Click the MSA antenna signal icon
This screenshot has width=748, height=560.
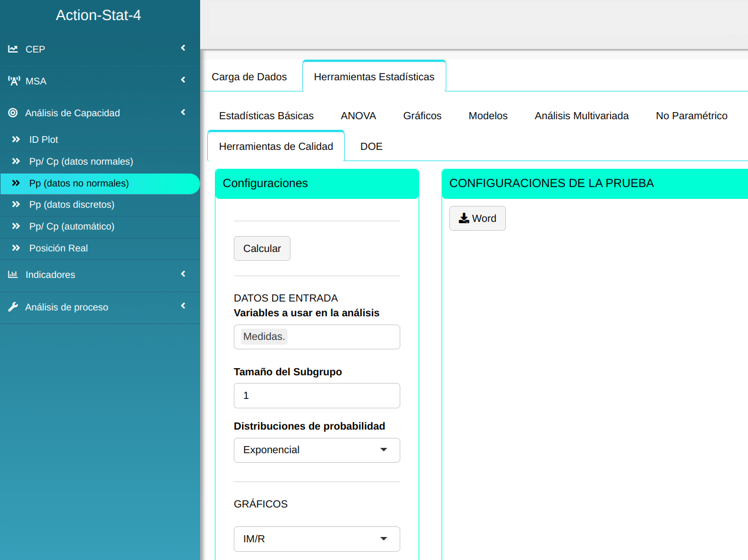click(x=13, y=81)
